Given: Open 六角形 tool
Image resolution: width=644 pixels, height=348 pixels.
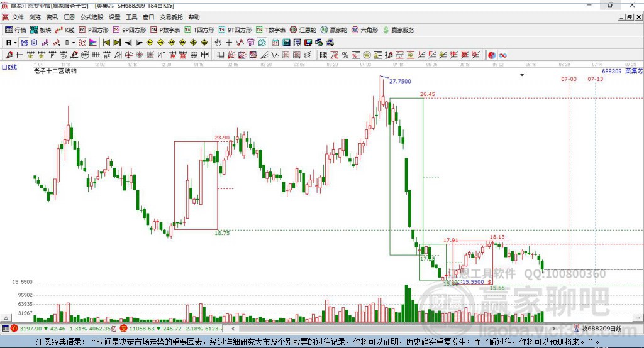Looking at the screenshot, I should point(365,30).
